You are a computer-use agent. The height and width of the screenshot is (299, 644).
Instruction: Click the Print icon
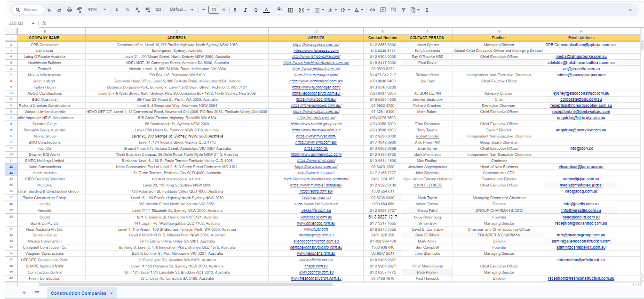(70, 9)
